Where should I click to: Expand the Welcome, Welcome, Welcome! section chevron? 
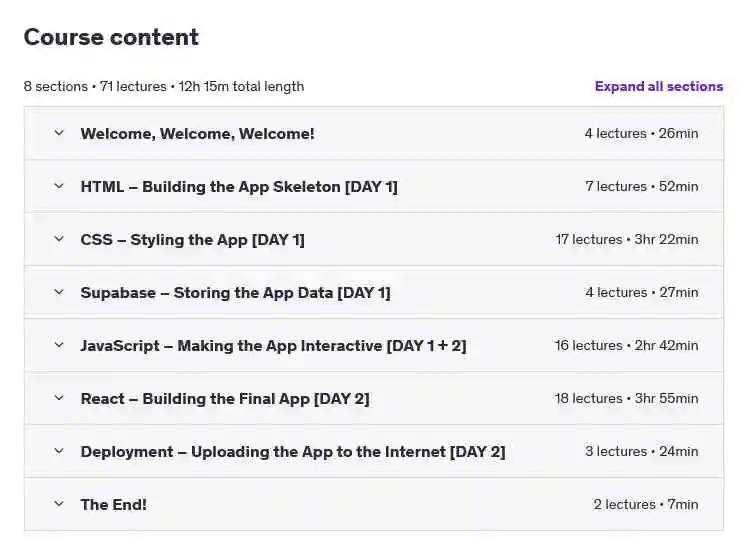59,133
